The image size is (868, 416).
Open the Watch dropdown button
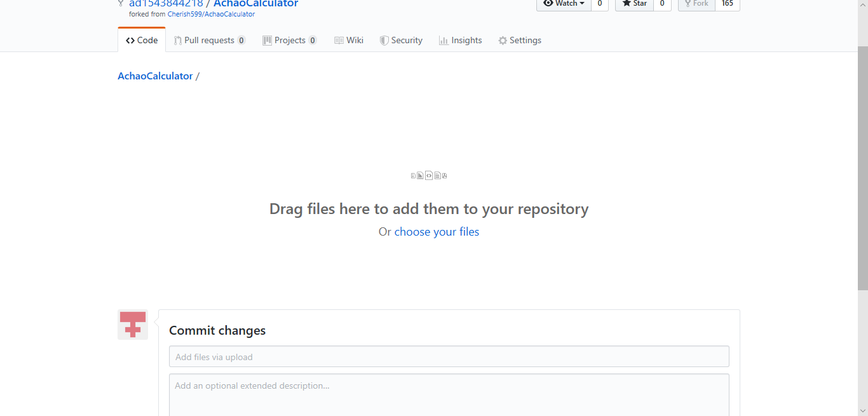pyautogui.click(x=564, y=4)
